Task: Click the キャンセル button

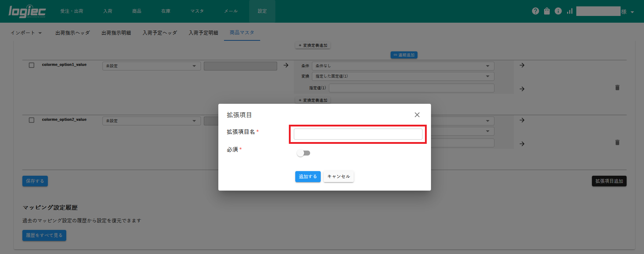Action: [338, 176]
